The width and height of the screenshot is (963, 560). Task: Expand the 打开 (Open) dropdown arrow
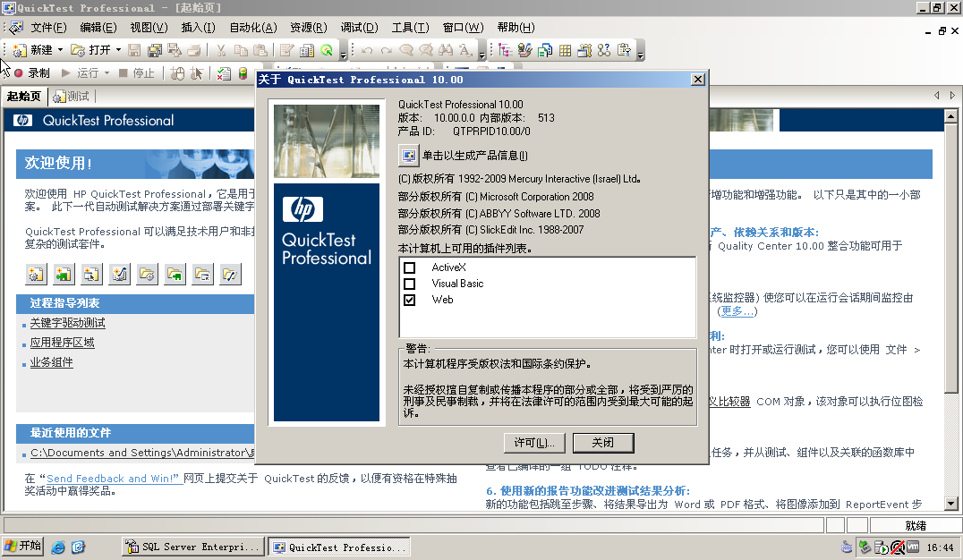pos(118,50)
